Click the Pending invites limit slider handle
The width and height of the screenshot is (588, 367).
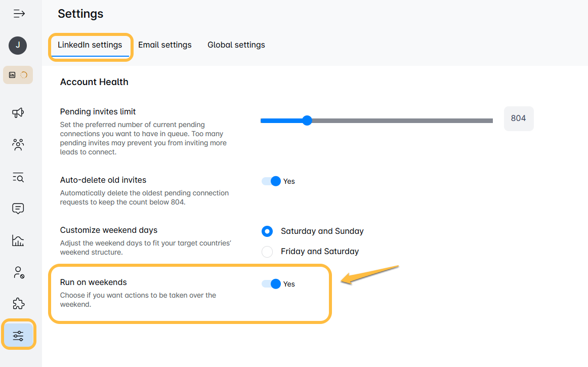[307, 120]
